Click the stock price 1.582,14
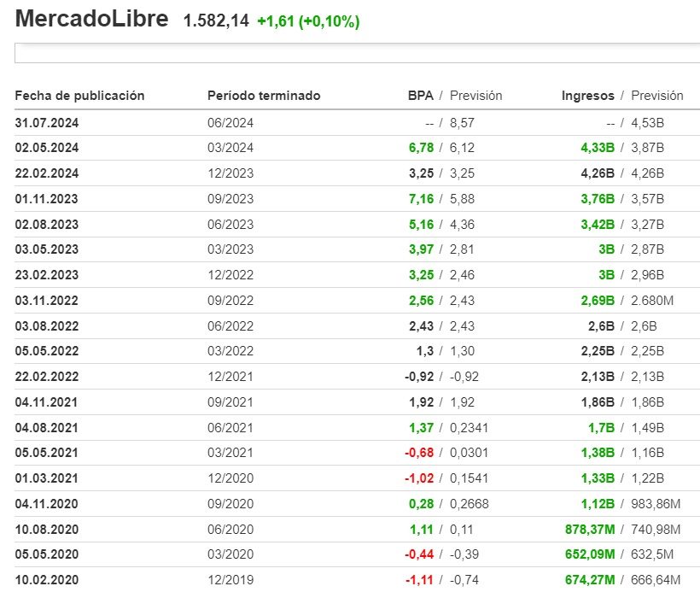Viewport: 700px width, 592px height. [x=216, y=21]
